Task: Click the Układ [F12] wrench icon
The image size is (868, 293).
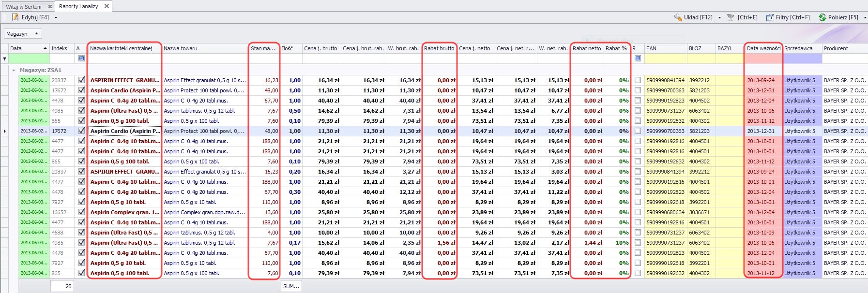Action: (x=678, y=17)
